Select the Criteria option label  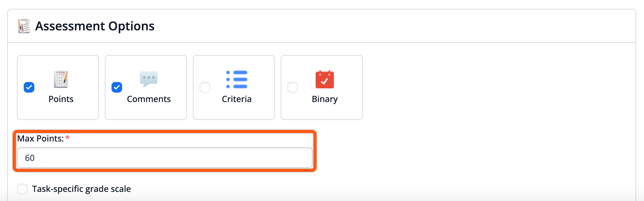pyautogui.click(x=237, y=99)
